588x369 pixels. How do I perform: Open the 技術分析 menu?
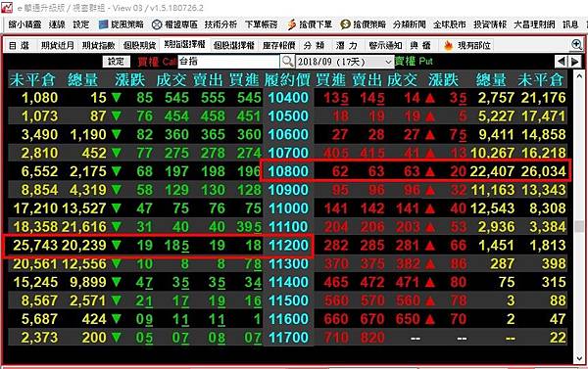point(220,24)
